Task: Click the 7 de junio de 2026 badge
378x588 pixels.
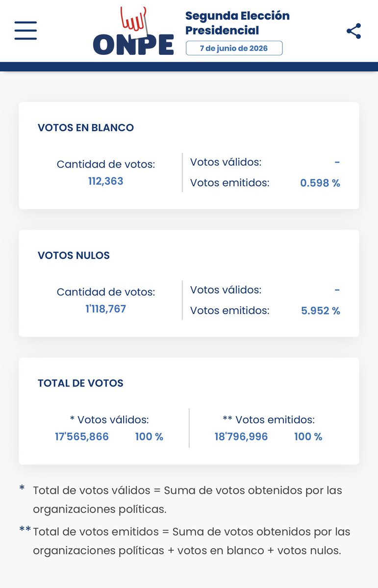Action: pyautogui.click(x=234, y=48)
